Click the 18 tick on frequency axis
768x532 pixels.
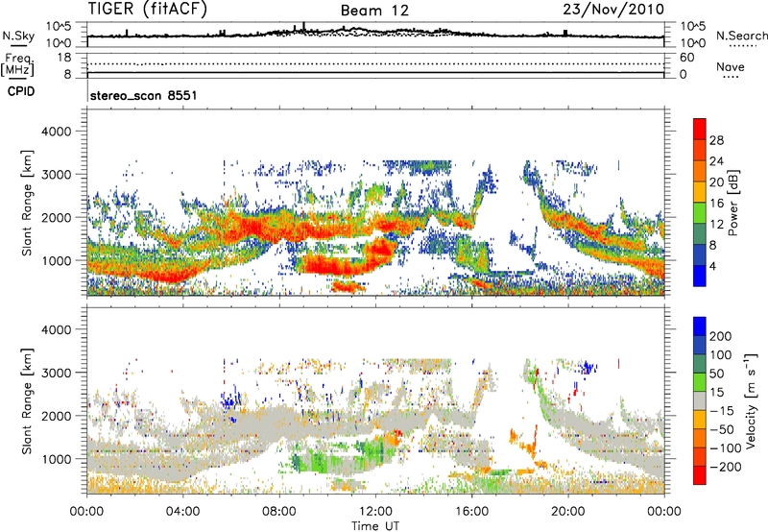pyautogui.click(x=64, y=58)
